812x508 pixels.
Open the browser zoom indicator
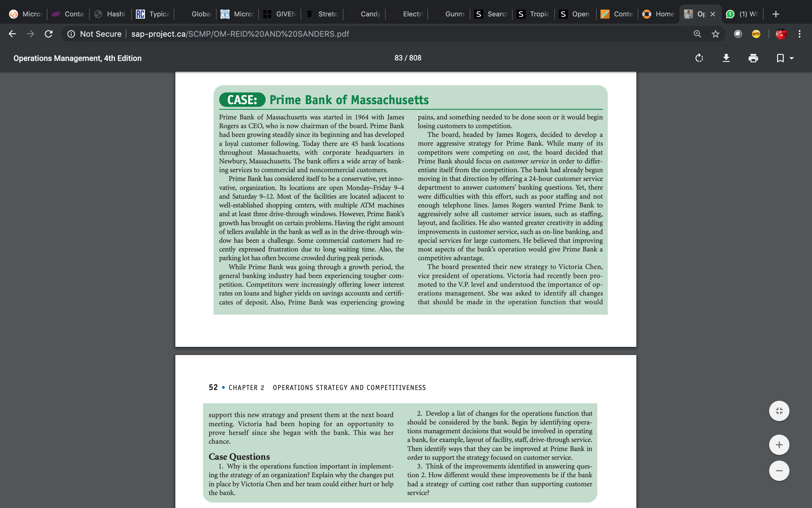point(697,34)
